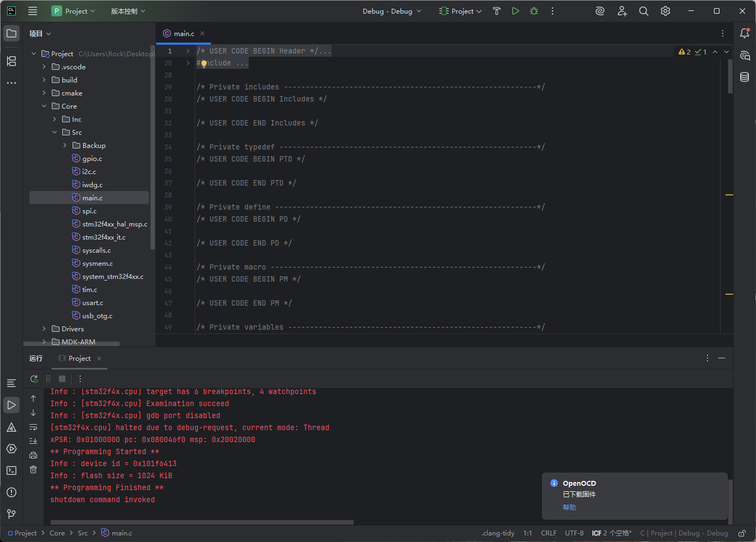Open the AI chat panel on the right sidebar

point(745,55)
